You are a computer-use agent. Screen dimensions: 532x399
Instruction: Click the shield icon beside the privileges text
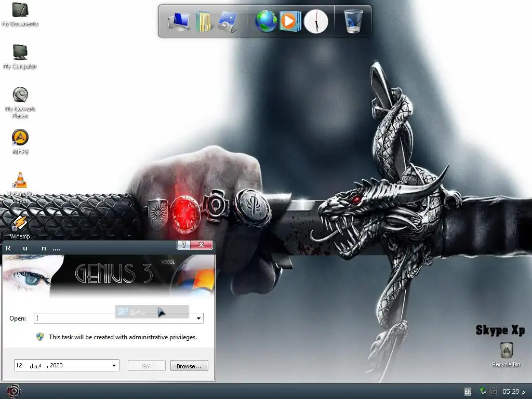click(40, 337)
